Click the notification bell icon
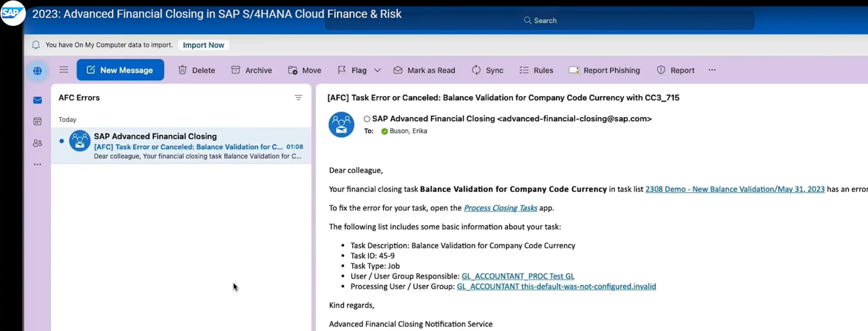This screenshot has width=868, height=331. coord(36,45)
